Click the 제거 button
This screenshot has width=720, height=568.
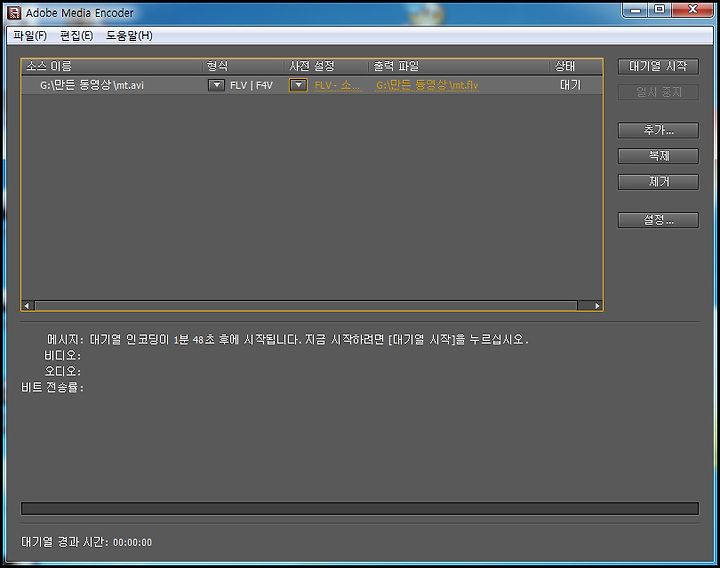658,182
